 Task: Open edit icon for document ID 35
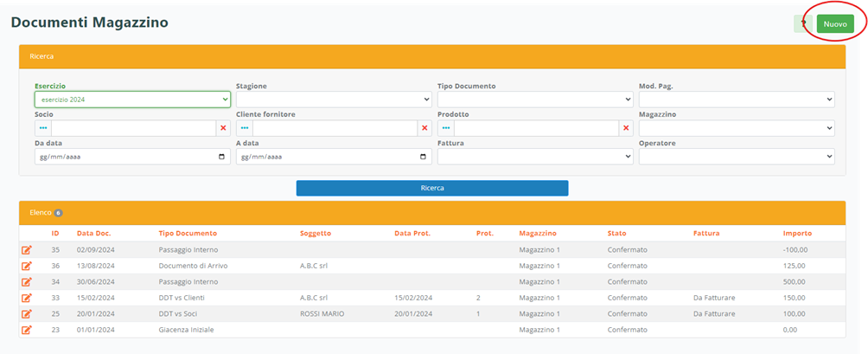pos(27,250)
